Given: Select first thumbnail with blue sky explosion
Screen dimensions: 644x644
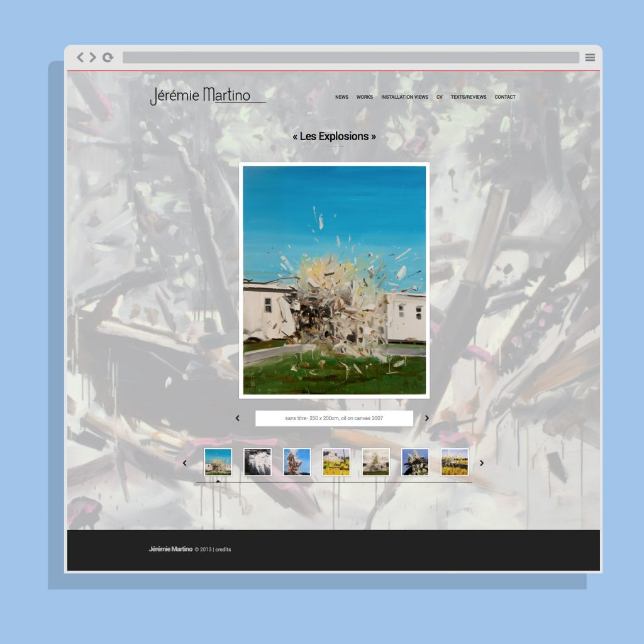Looking at the screenshot, I should (218, 462).
